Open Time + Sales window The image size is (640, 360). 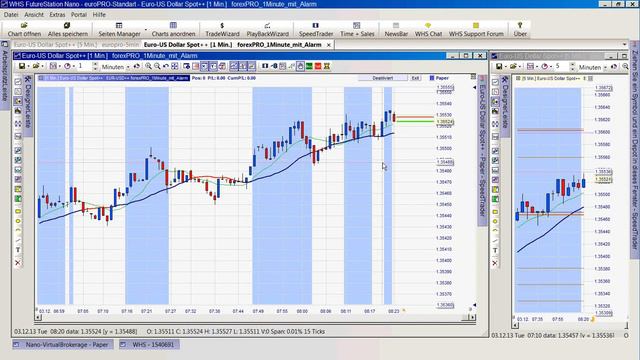point(357,30)
